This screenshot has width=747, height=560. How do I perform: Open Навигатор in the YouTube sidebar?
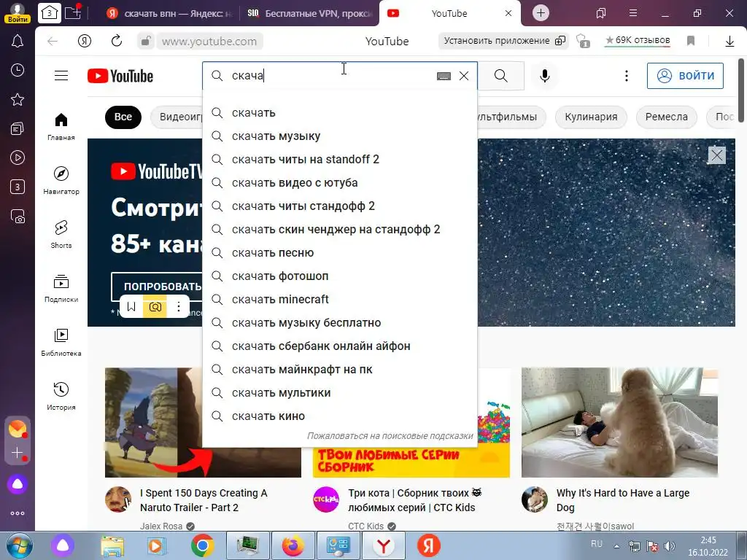pyautogui.click(x=61, y=181)
